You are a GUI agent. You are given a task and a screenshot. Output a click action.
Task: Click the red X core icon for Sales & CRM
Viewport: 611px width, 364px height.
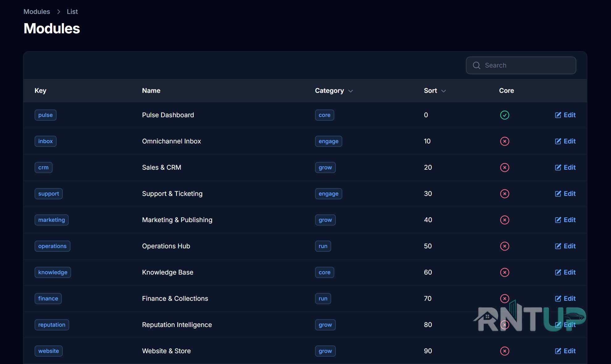tap(504, 168)
